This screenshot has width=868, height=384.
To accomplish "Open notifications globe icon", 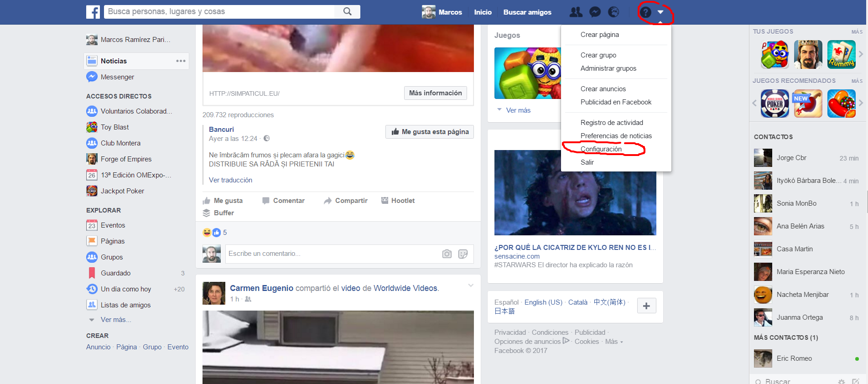I will 613,12.
